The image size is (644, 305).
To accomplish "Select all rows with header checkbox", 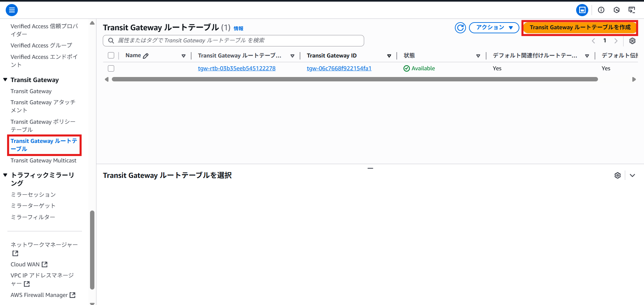I will (111, 55).
